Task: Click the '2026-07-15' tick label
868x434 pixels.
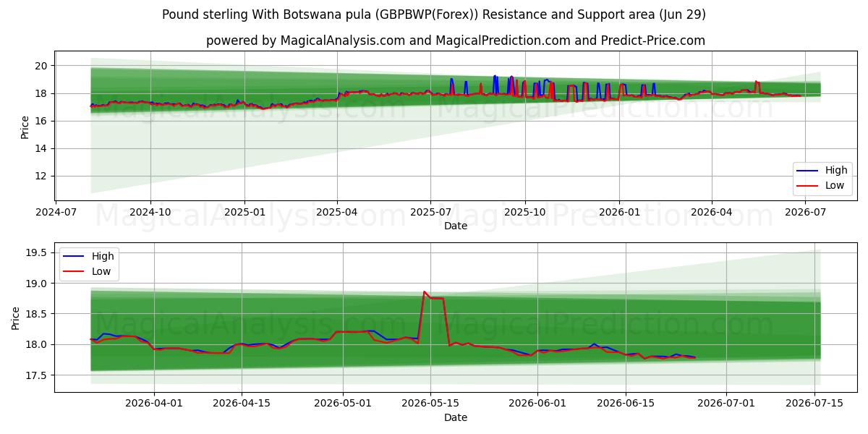Action: point(814,404)
